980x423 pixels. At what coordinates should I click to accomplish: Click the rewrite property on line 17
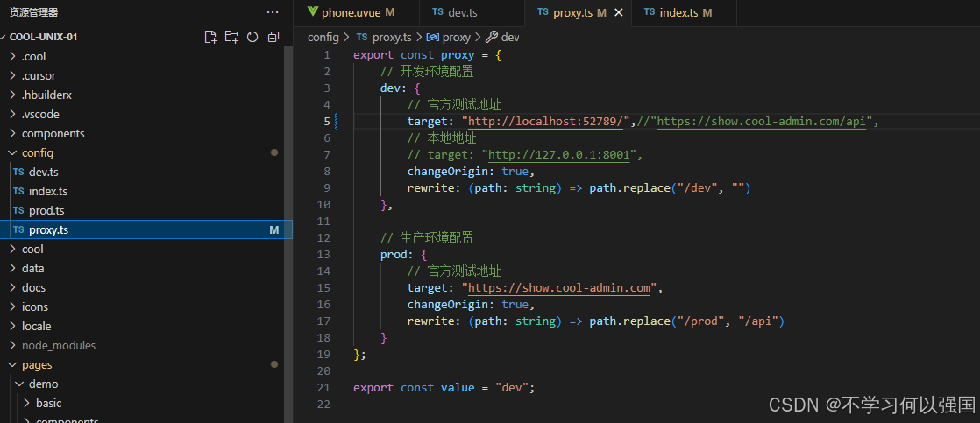click(x=430, y=321)
